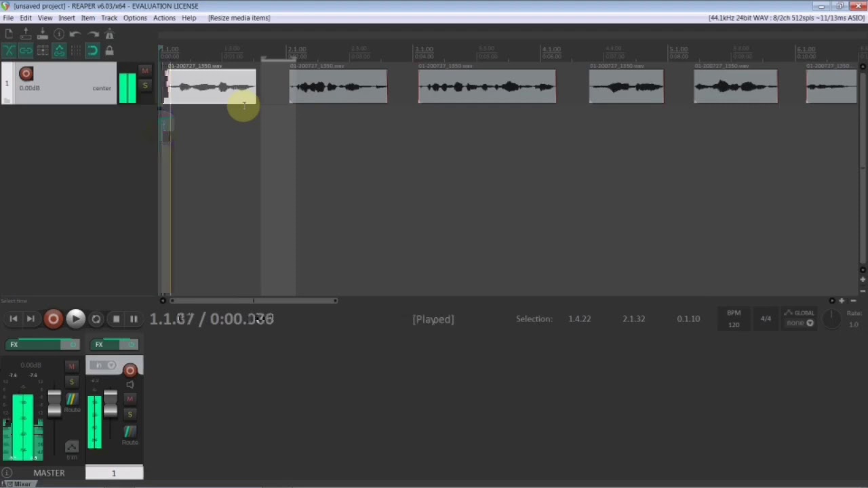Click the track 1 mixer volume fader
868x488 pixels.
click(110, 403)
